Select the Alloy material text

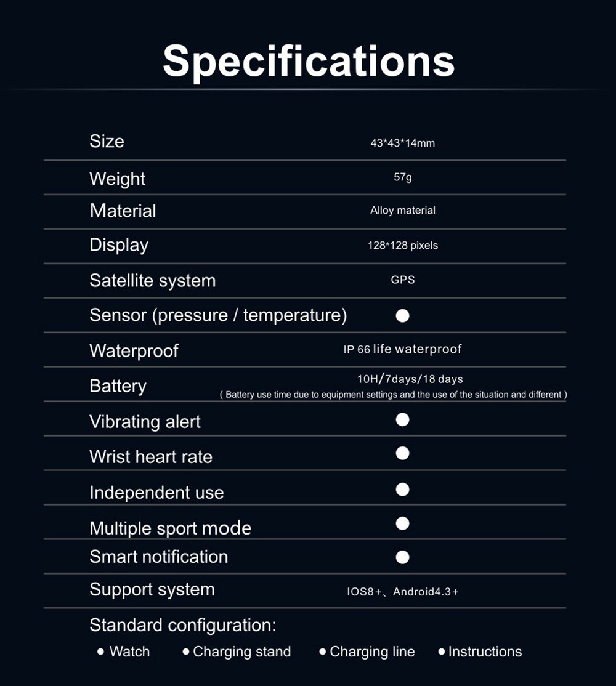coord(402,211)
